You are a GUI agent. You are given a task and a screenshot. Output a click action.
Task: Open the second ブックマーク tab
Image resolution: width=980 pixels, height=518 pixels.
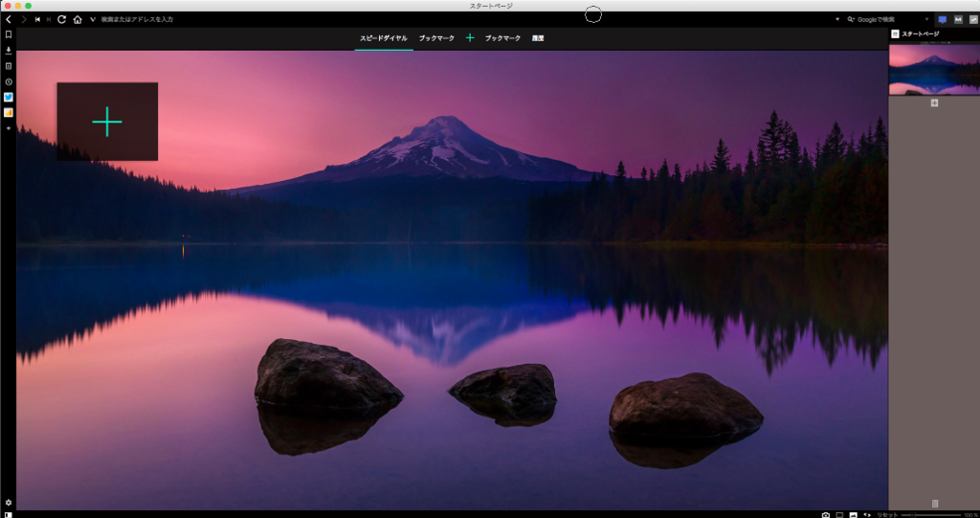502,38
